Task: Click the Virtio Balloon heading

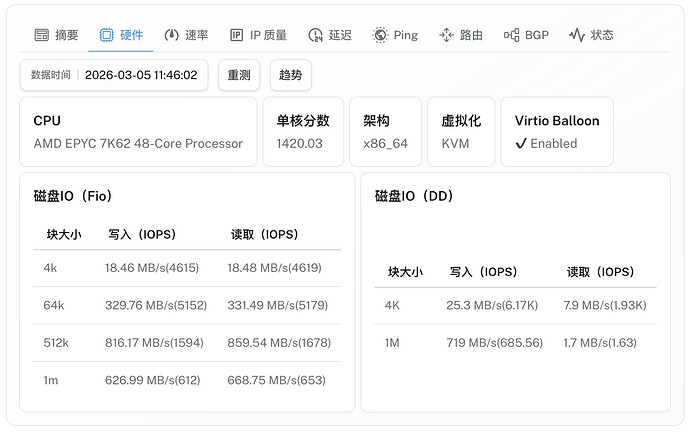Action: (557, 121)
